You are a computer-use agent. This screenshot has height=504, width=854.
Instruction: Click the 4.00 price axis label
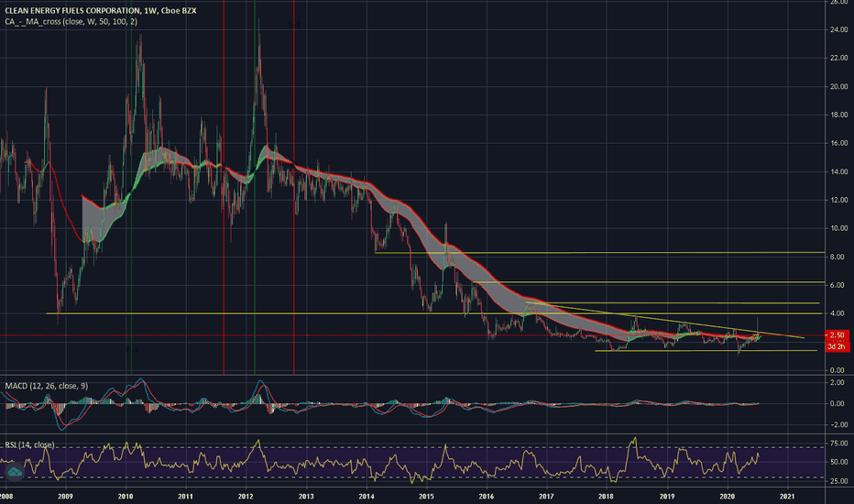[x=838, y=313]
